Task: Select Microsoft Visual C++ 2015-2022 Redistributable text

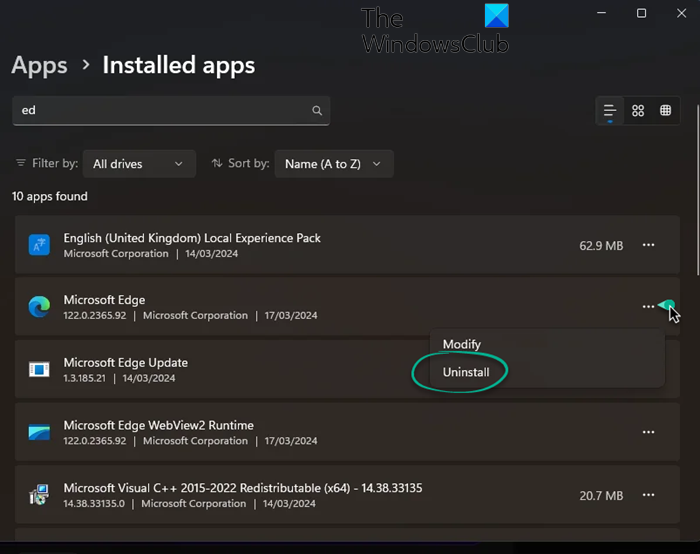Action: coord(242,488)
